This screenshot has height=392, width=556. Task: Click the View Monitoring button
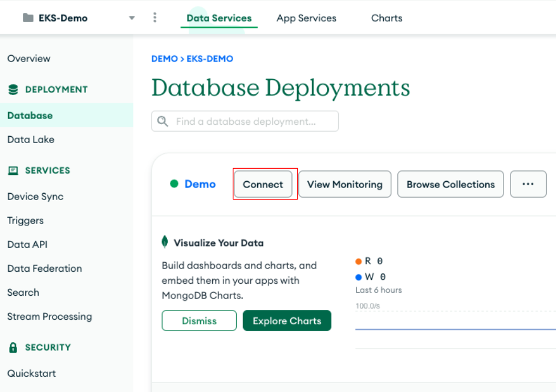(344, 184)
